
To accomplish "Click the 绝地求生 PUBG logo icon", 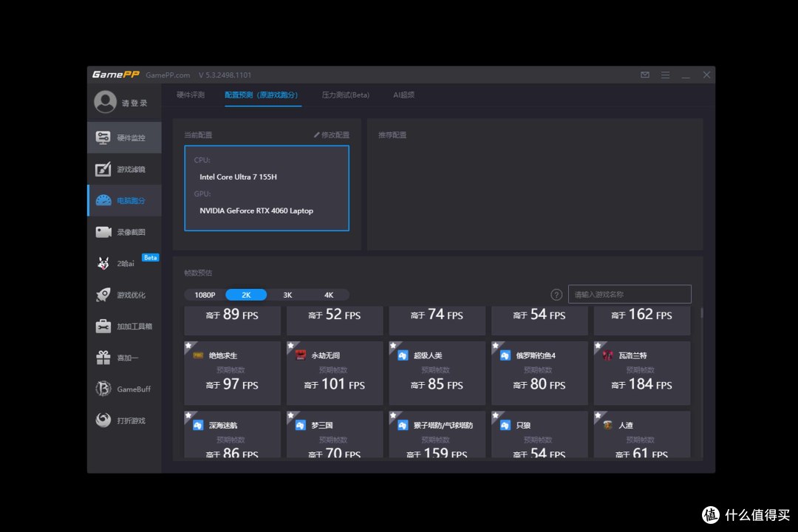I will tap(198, 355).
